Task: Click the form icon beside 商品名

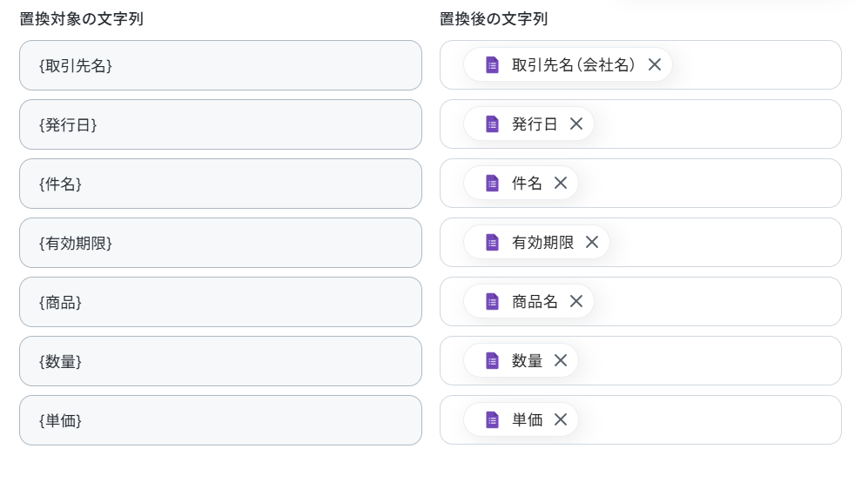Action: [x=492, y=302]
